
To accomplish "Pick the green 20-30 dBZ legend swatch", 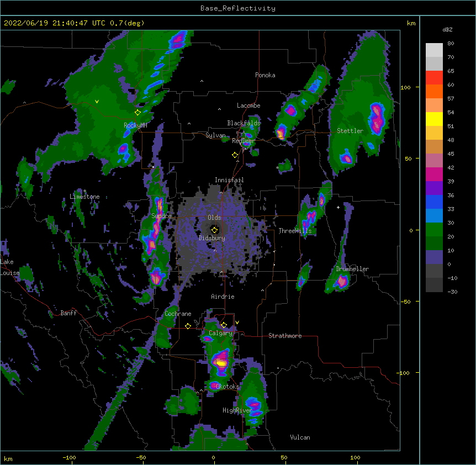I will [x=434, y=230].
